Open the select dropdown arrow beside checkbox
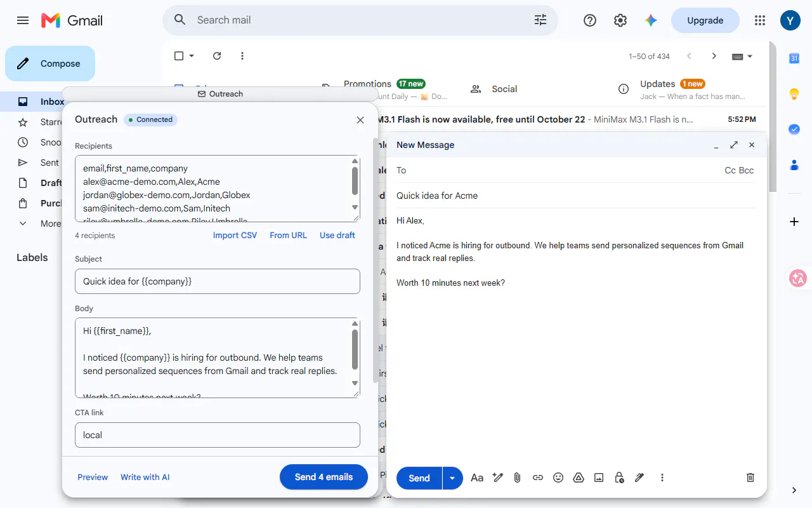 192,56
